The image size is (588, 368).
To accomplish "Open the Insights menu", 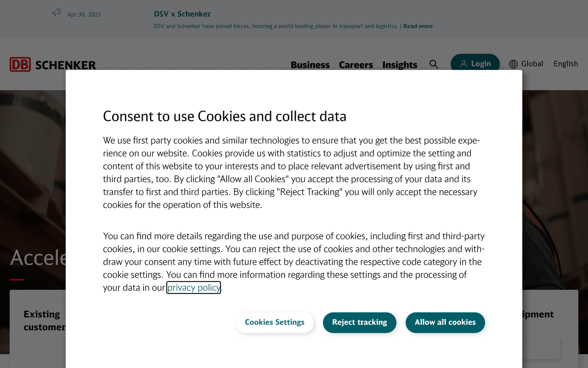I will 400,65.
